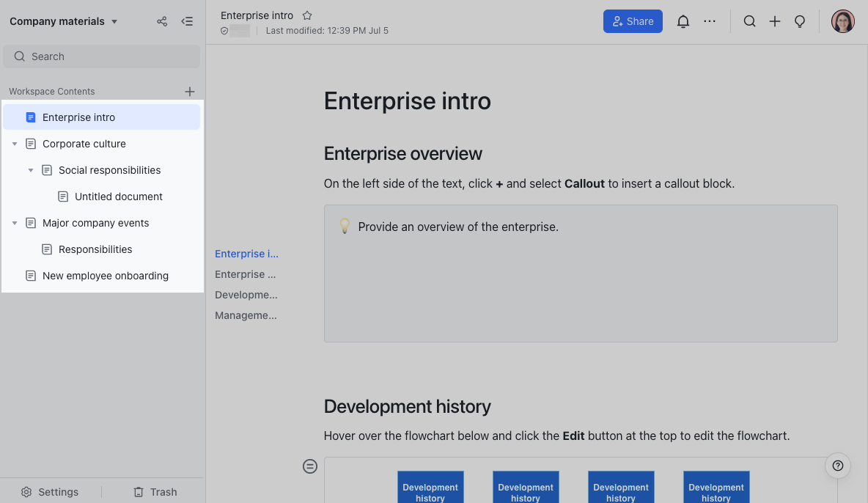
Task: Open the help question mark button
Action: tap(838, 466)
